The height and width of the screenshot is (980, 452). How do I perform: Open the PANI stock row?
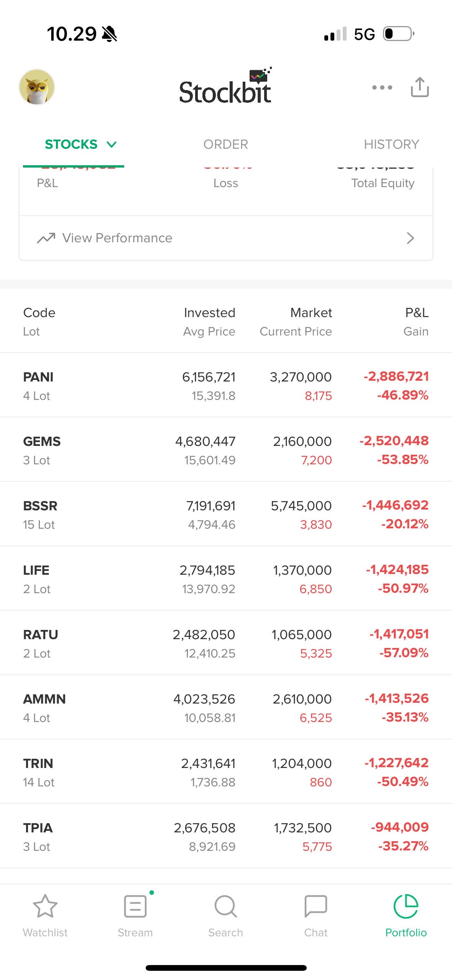pyautogui.click(x=225, y=386)
